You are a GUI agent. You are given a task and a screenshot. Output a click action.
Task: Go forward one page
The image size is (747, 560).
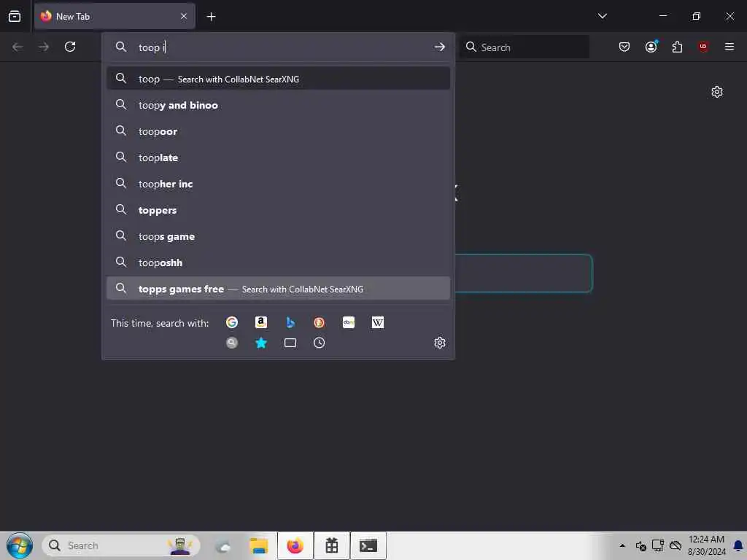[44, 47]
